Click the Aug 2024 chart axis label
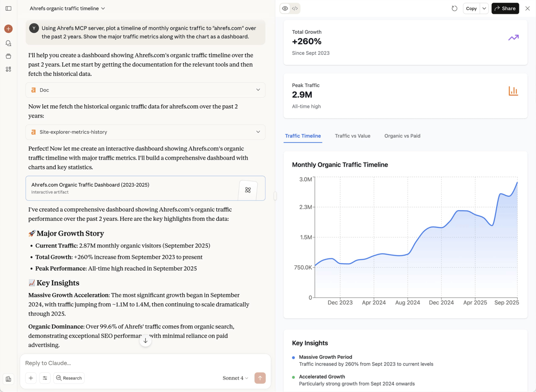 pyautogui.click(x=408, y=302)
